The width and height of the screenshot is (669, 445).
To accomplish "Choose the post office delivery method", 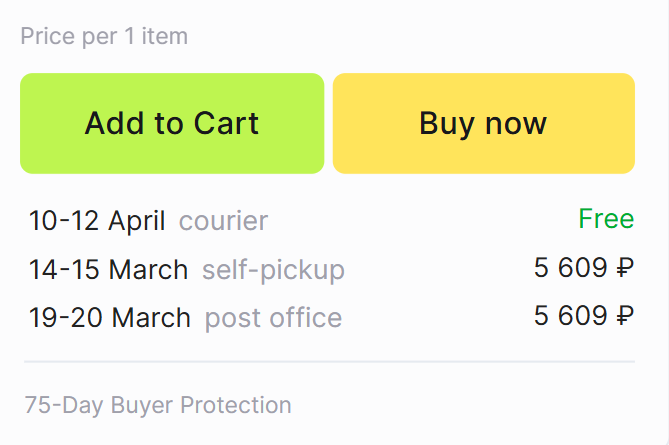I will [x=273, y=318].
